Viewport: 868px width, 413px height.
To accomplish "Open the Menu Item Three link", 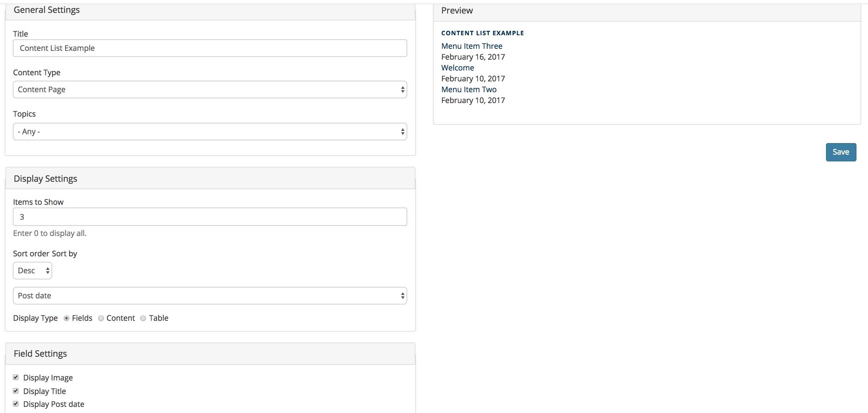I will coord(472,46).
